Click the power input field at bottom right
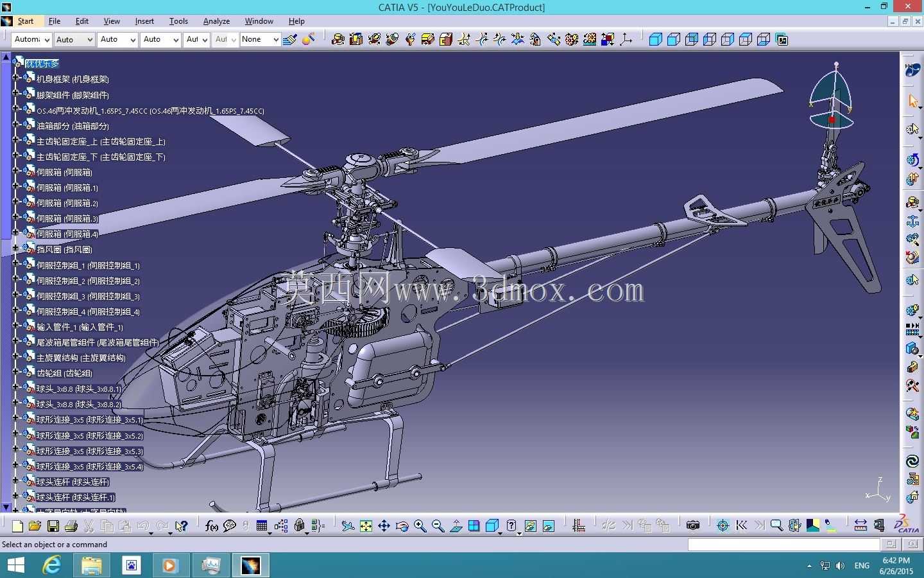924x578 pixels. click(783, 544)
